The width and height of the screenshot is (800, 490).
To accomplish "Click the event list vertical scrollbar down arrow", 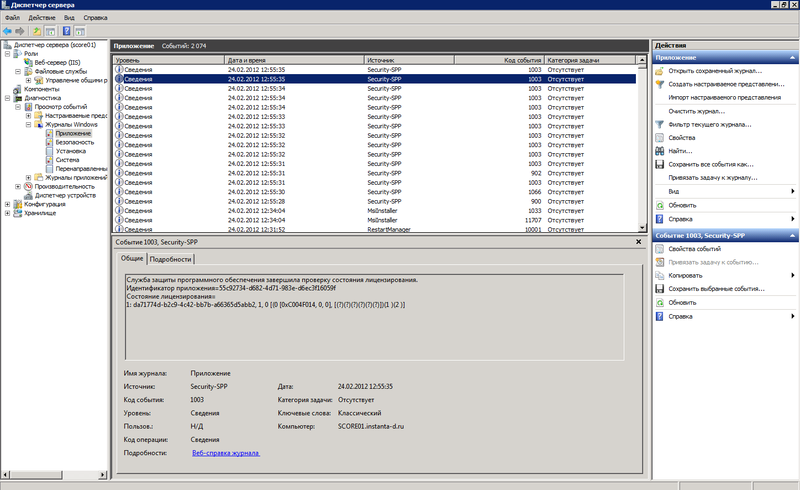I will [x=642, y=228].
